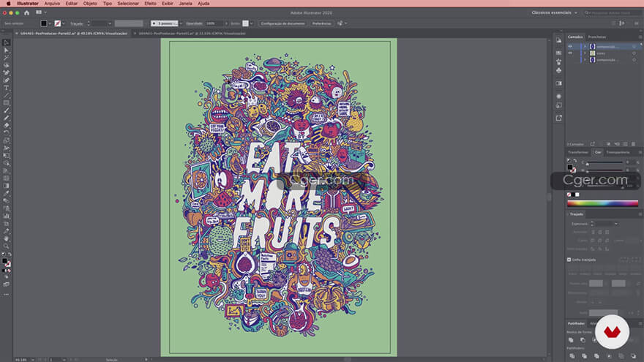Viewport: 644px width, 362px height.
Task: Switch to the Transformar tab
Action: (578, 152)
